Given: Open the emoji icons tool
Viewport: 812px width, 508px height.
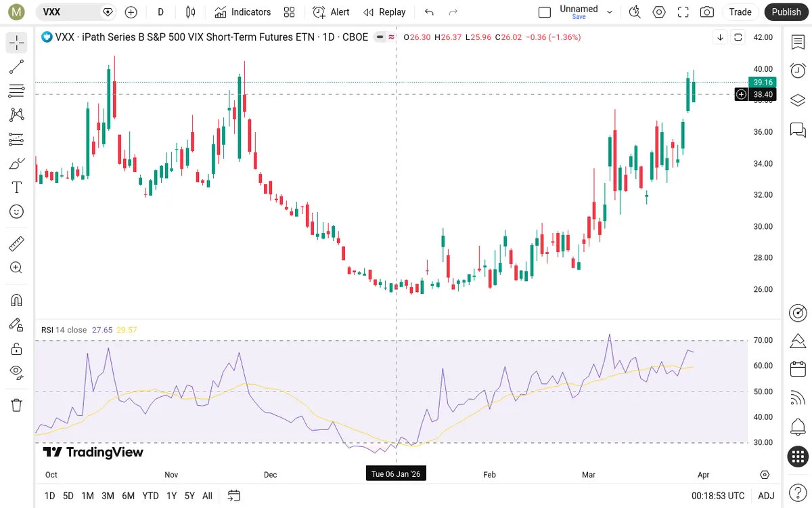Looking at the screenshot, I should click(x=17, y=211).
